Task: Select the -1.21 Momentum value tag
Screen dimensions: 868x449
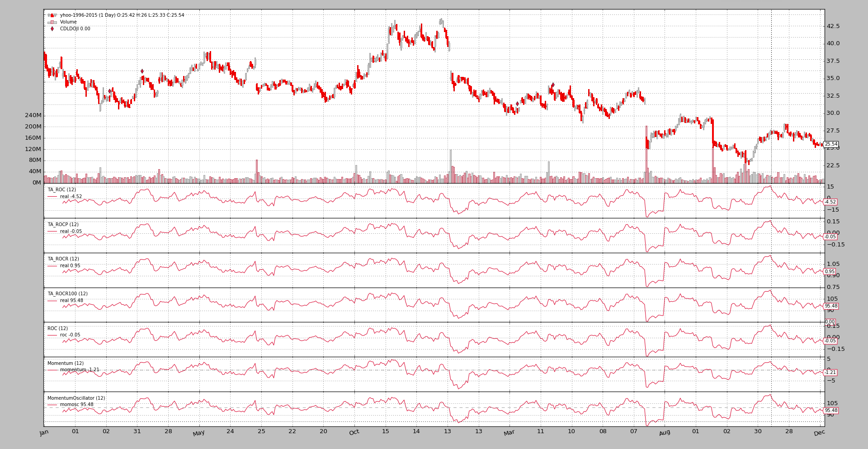Action: (830, 373)
